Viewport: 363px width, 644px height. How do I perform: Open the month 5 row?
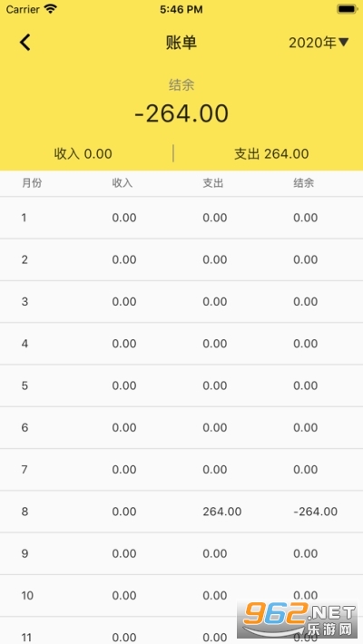click(181, 385)
